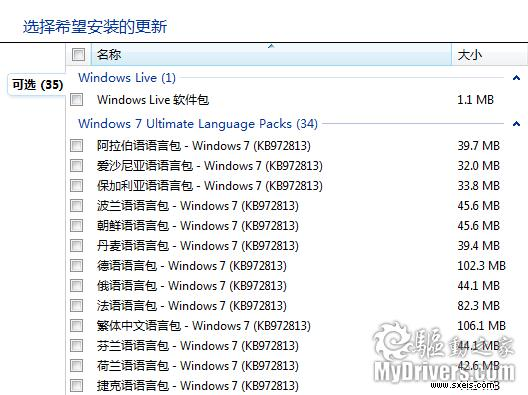Select the 波兰语语言包 checkbox

76,206
